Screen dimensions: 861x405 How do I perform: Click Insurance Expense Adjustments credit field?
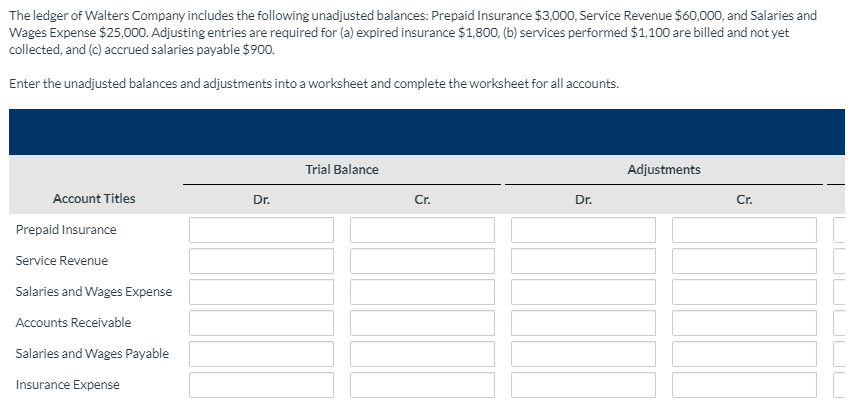[744, 385]
